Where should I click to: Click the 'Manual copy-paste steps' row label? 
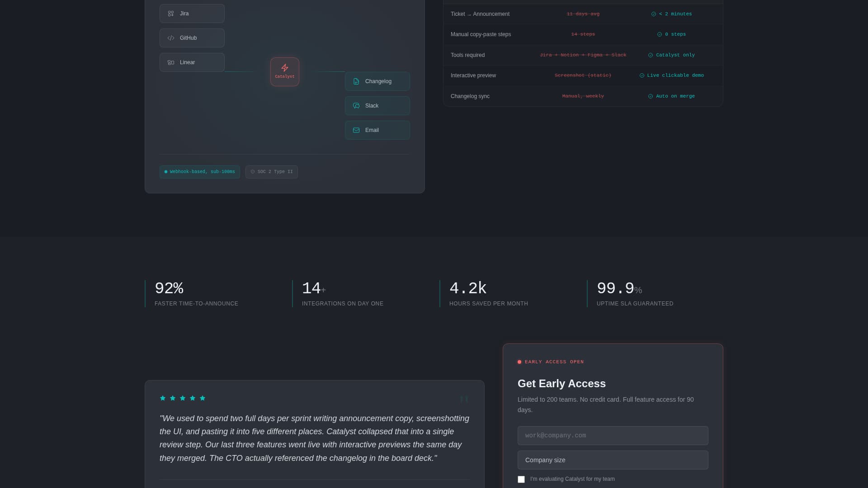(x=481, y=34)
